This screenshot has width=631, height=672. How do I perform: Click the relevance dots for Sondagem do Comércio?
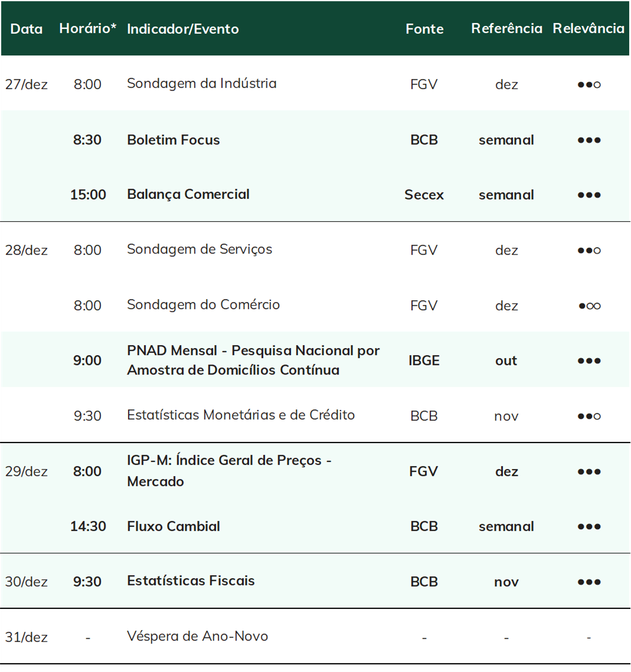coord(590,306)
